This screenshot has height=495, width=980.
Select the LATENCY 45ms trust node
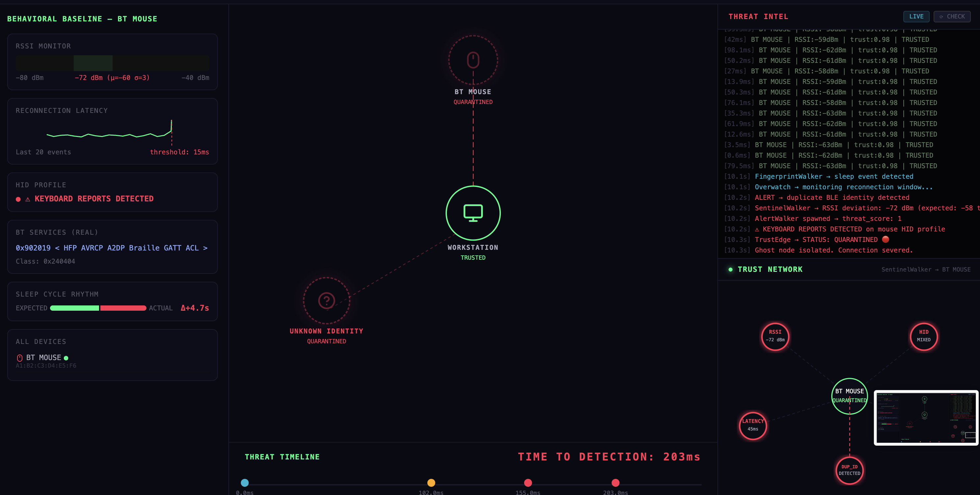[x=753, y=425]
